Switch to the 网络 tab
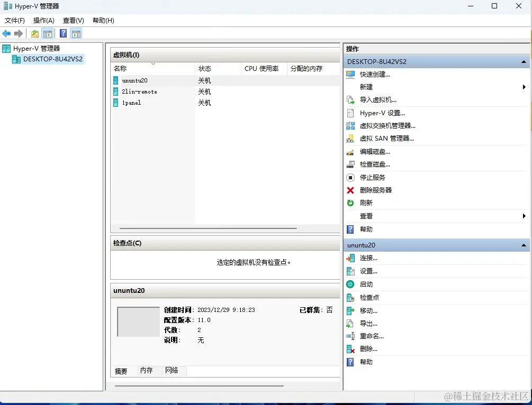Image resolution: width=532 pixels, height=405 pixels. [x=172, y=371]
